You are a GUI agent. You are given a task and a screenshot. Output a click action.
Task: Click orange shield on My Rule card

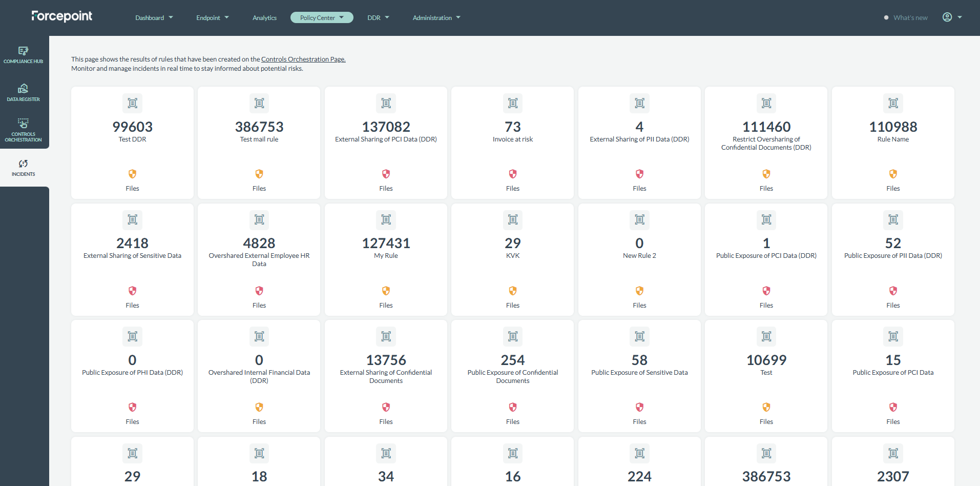(386, 291)
